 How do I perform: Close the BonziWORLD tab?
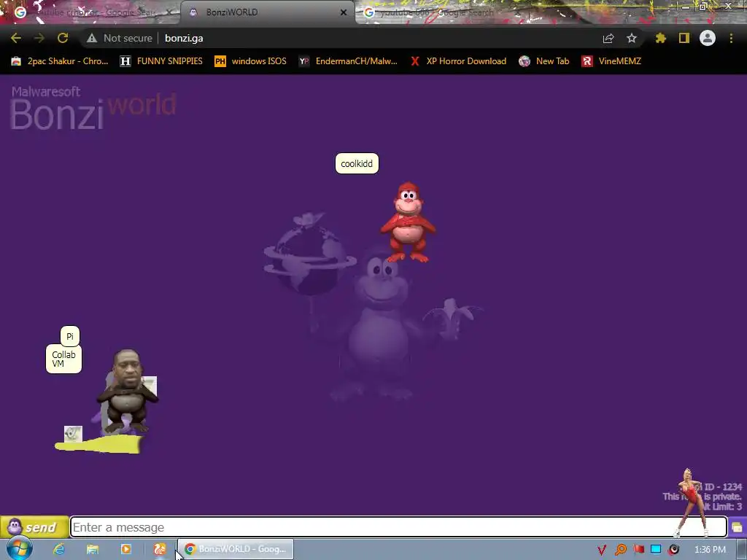[344, 12]
